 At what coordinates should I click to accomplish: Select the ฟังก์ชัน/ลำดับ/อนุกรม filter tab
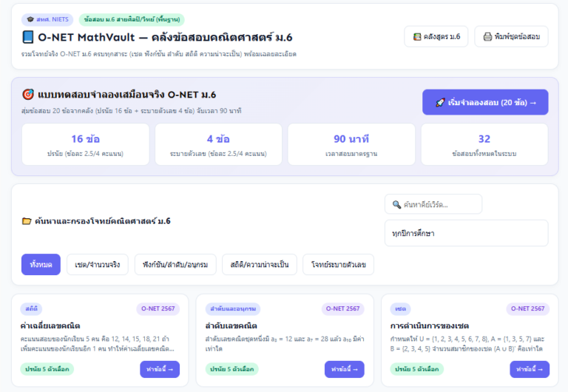pos(175,265)
